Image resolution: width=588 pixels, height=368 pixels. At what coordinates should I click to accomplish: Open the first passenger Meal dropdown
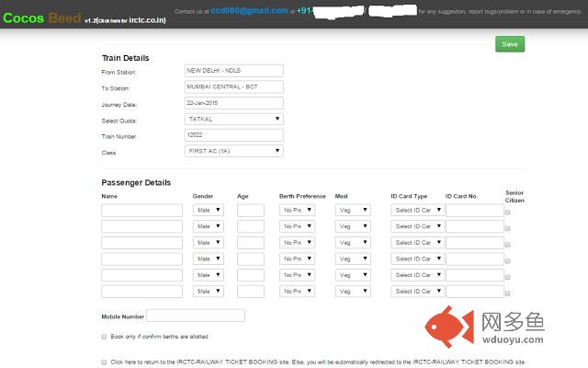[x=353, y=211]
